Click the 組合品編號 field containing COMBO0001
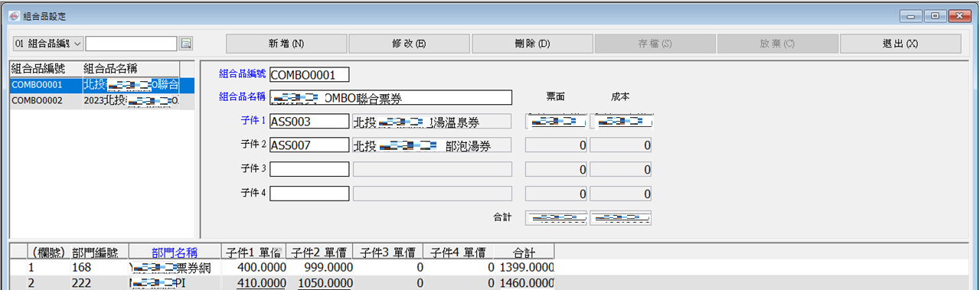The image size is (980, 290). click(309, 74)
